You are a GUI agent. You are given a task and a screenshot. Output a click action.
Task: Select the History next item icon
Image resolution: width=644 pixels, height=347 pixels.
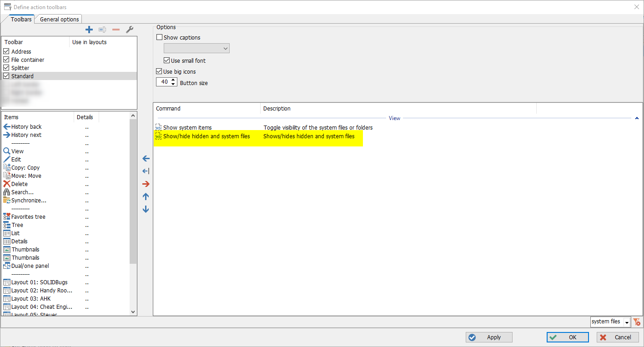(x=7, y=135)
